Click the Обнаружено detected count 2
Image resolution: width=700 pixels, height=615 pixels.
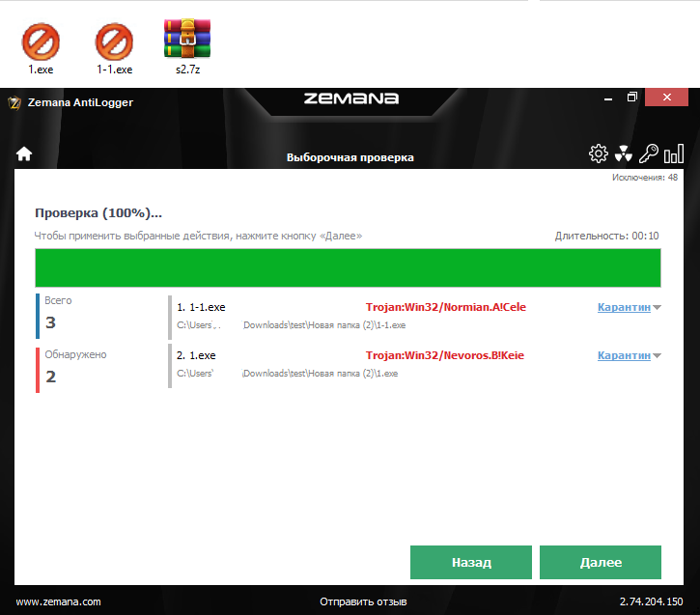[50, 377]
